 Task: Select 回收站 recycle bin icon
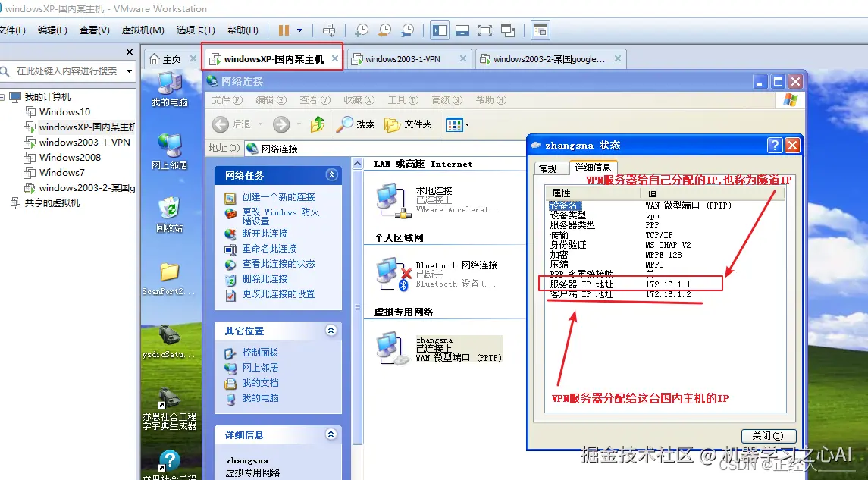pyautogui.click(x=169, y=215)
